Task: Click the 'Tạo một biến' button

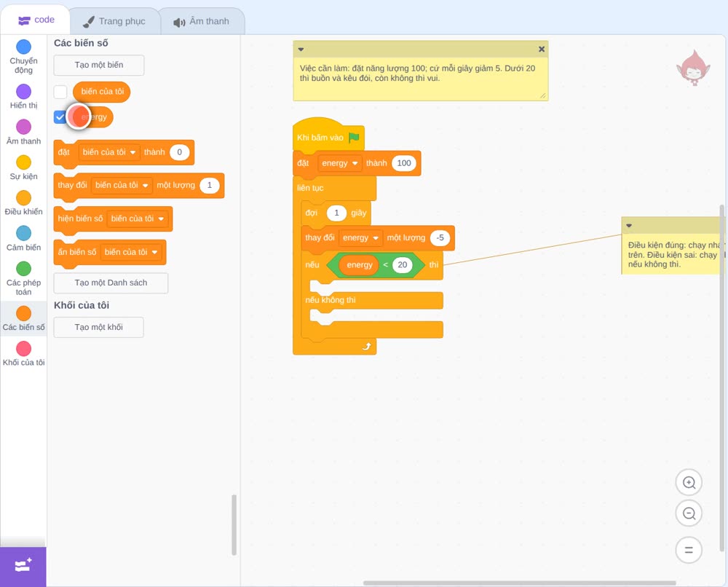Action: (99, 65)
